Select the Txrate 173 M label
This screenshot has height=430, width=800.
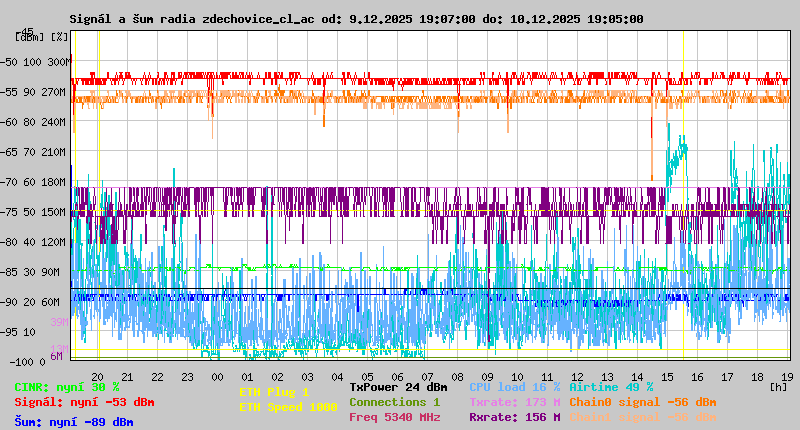pos(514,402)
